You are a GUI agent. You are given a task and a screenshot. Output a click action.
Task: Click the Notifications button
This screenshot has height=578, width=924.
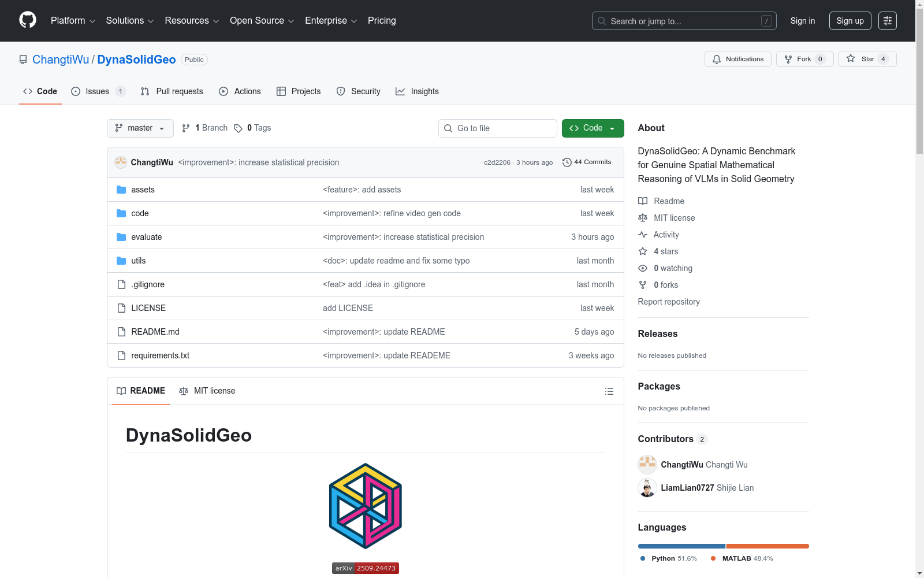tap(738, 59)
